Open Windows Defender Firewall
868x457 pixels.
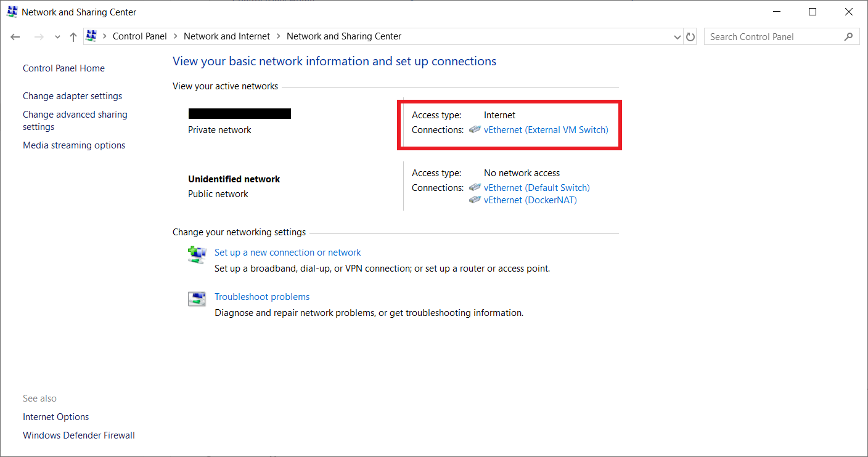coord(79,435)
